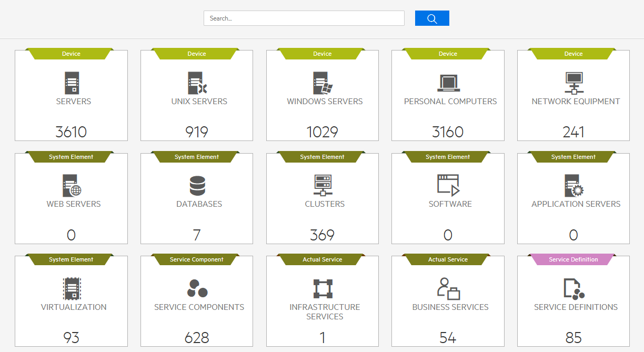Click the Databases cylinder icon

(x=197, y=186)
